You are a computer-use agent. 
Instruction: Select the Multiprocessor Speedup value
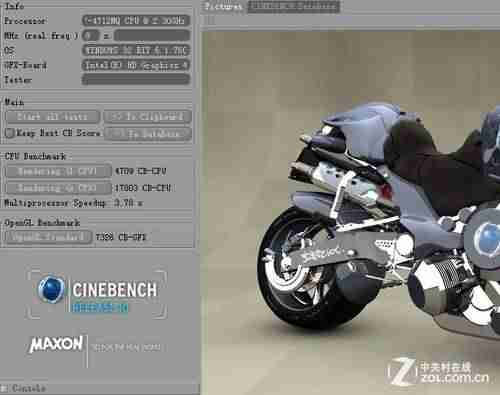click(128, 203)
